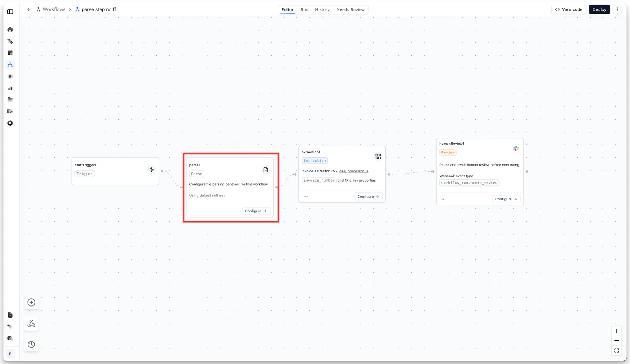Switch to the Needs Review tab

click(350, 10)
